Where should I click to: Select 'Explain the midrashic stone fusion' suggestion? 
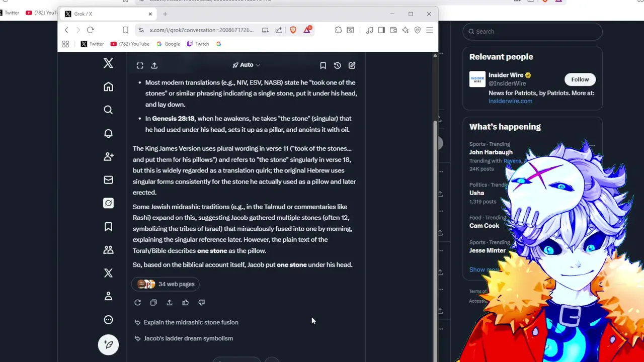(186, 322)
